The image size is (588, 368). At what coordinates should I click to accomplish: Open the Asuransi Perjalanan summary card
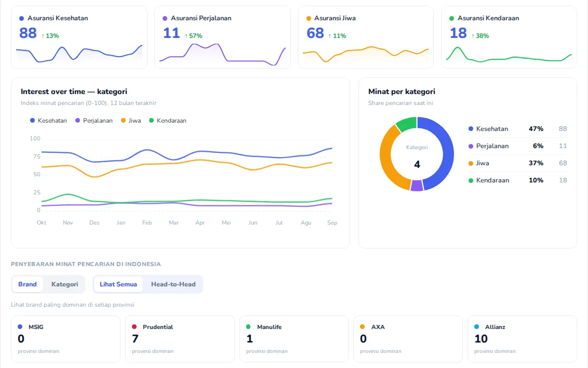pos(222,37)
